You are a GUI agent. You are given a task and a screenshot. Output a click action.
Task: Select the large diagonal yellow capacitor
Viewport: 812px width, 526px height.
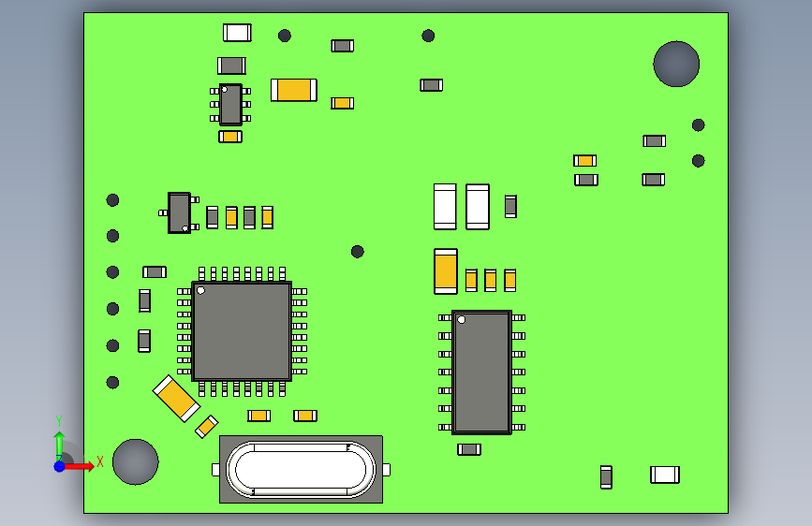pos(176,398)
